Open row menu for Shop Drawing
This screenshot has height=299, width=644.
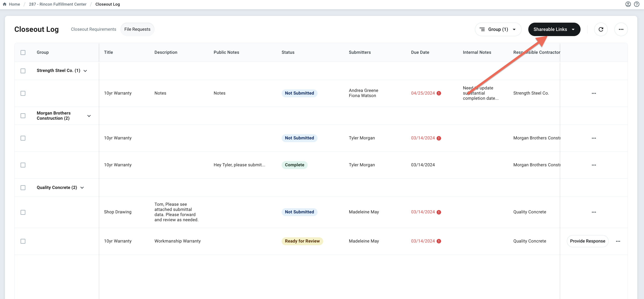594,212
